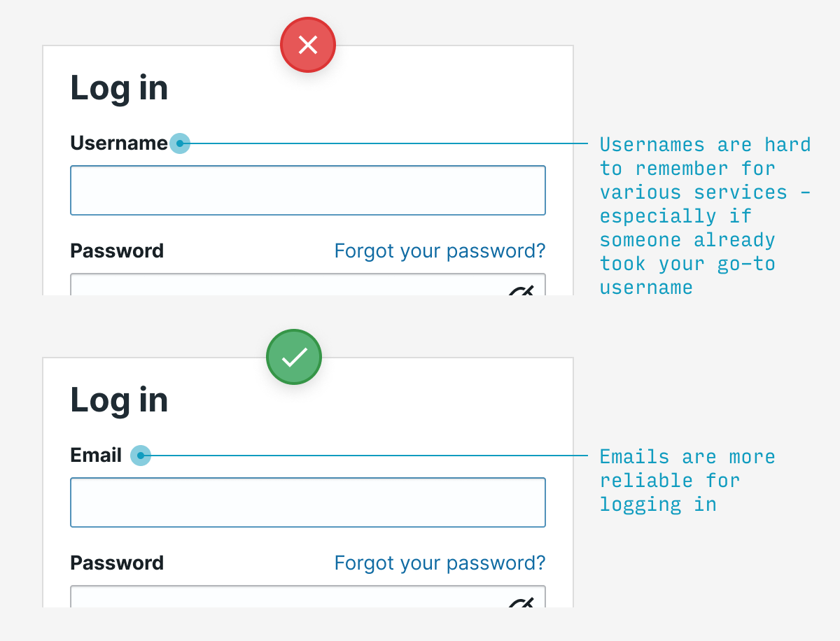This screenshot has height=641, width=840.
Task: Click the red X badge icon
Action: pos(308,45)
